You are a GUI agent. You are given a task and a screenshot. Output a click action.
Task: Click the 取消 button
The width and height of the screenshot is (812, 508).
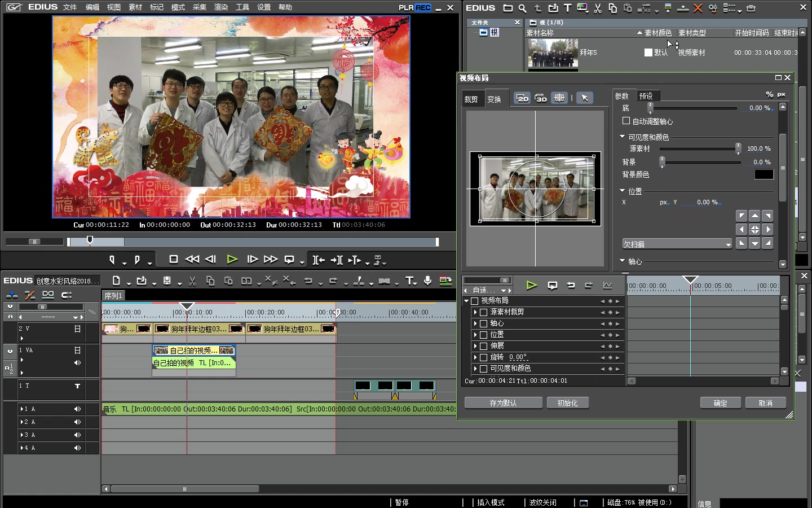(765, 403)
